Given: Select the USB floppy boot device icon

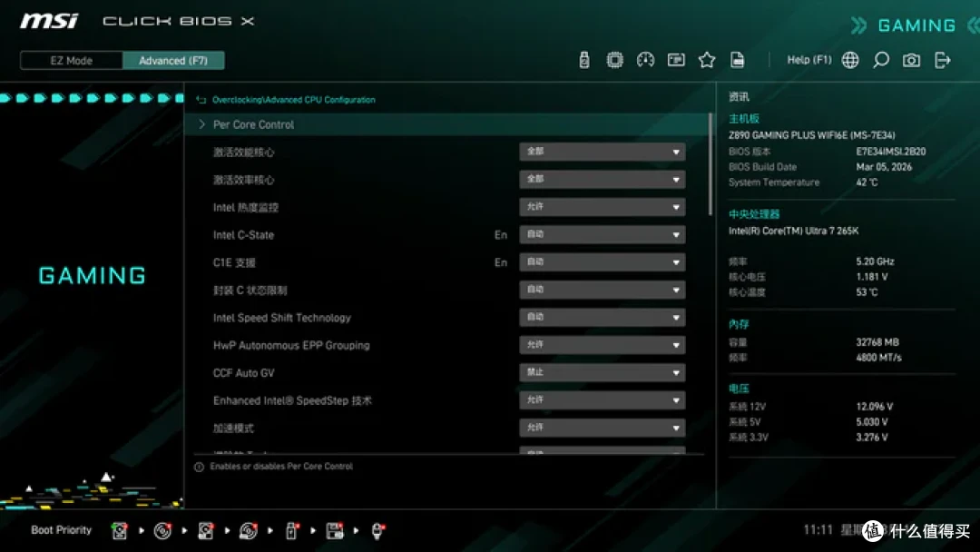Looking at the screenshot, I should click(335, 531).
